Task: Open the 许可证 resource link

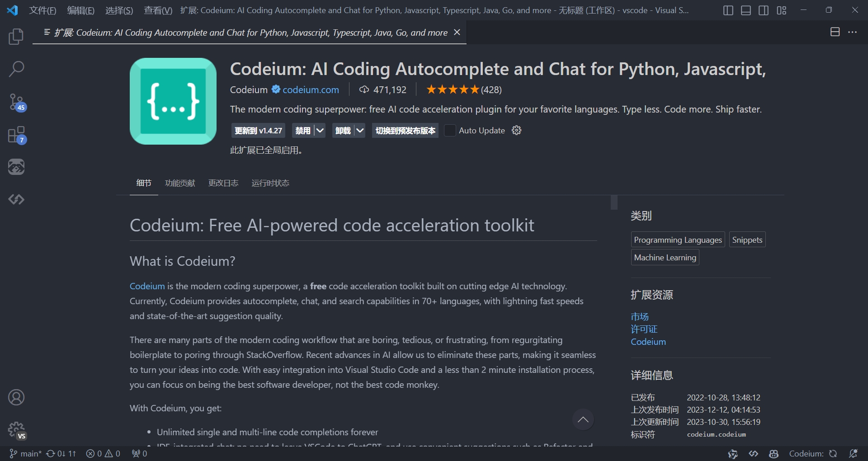Action: [x=644, y=329]
